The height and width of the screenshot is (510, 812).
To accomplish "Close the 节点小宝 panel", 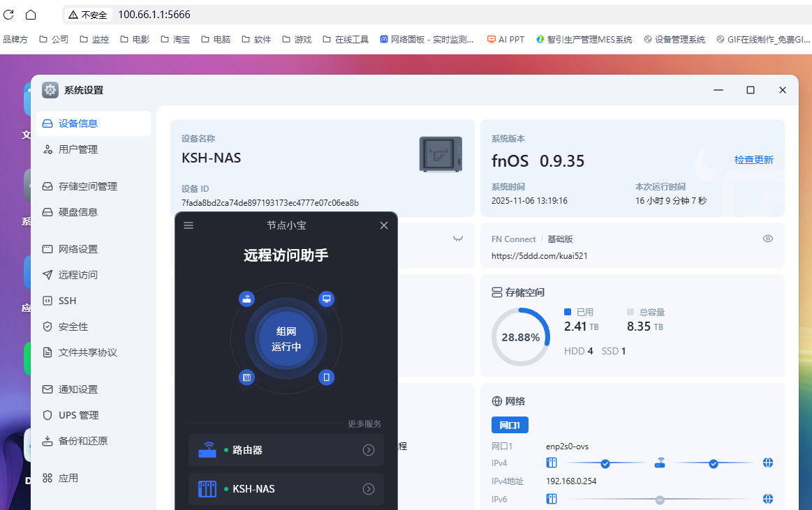I will tap(384, 225).
